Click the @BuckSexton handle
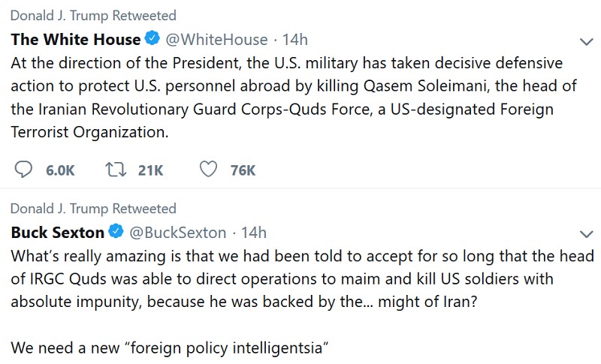 (x=178, y=232)
